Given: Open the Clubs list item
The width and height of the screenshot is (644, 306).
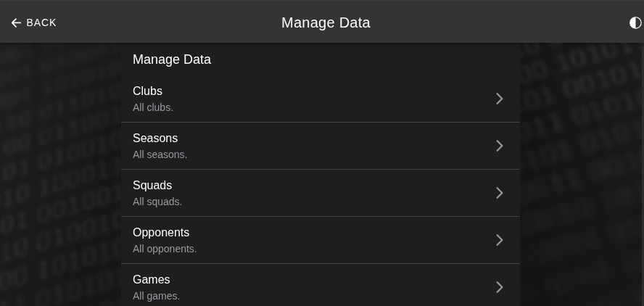Looking at the screenshot, I should (321, 99).
